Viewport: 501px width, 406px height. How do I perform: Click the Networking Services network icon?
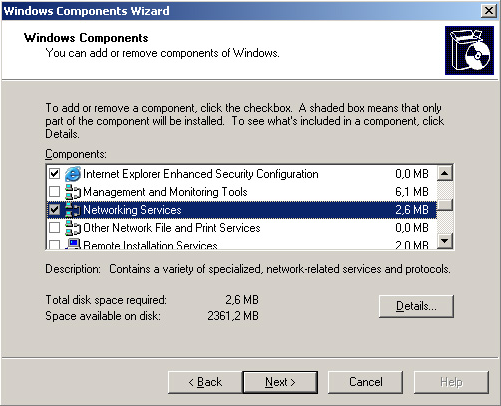(x=73, y=210)
